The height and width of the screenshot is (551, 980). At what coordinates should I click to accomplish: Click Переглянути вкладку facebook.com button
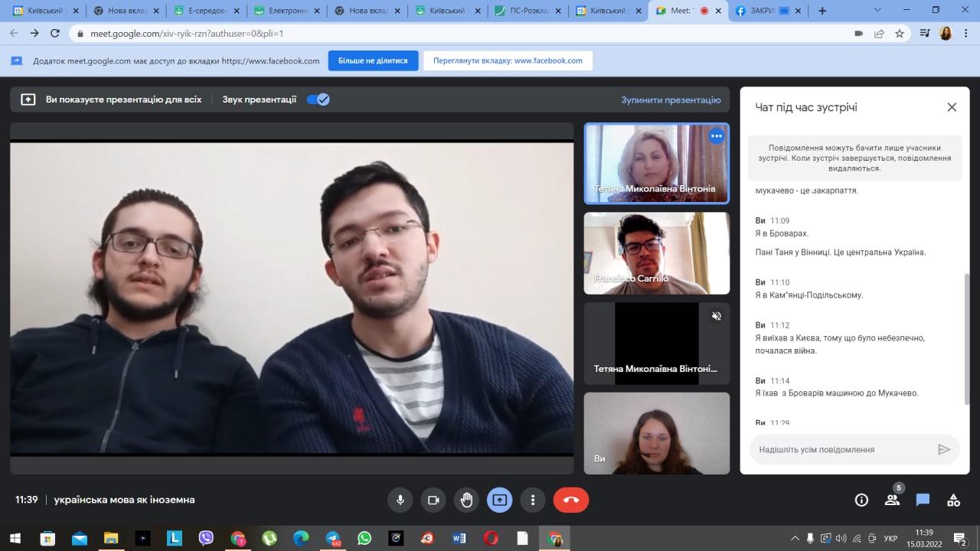click(508, 60)
